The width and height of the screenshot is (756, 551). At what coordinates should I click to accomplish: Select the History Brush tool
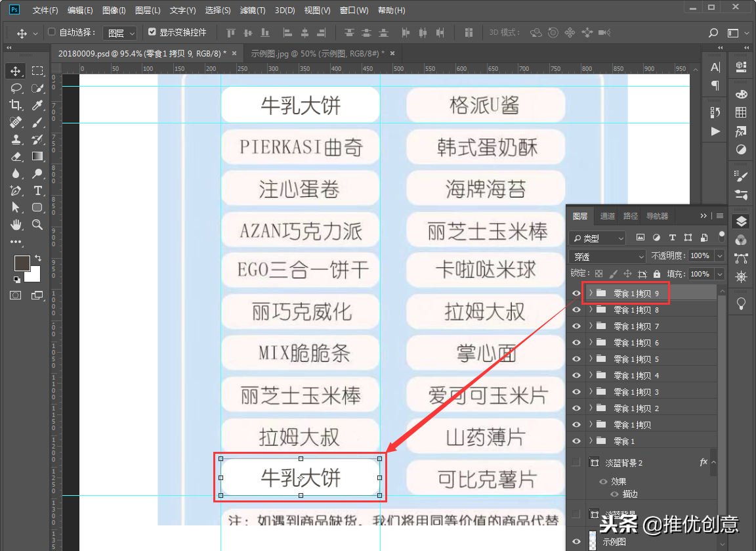point(37,139)
